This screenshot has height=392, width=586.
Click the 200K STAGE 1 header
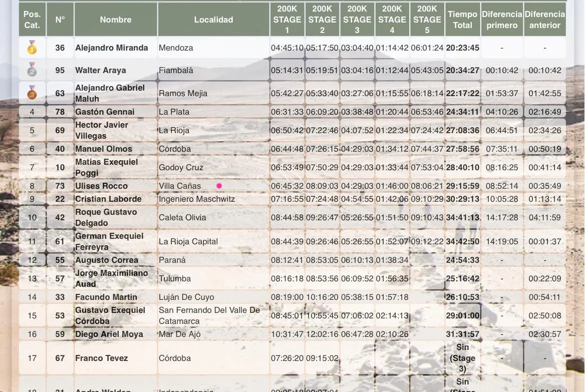(x=287, y=20)
